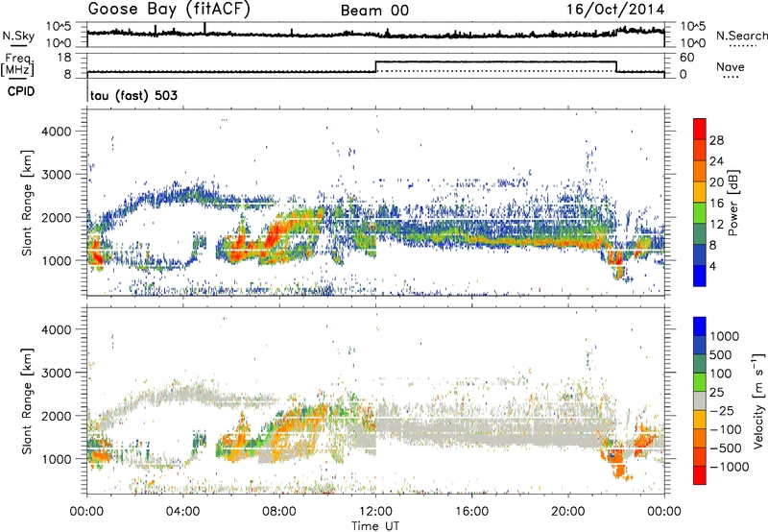Click the '500' velocity colorbar value
Screen dimensions: 768x532
click(722, 354)
